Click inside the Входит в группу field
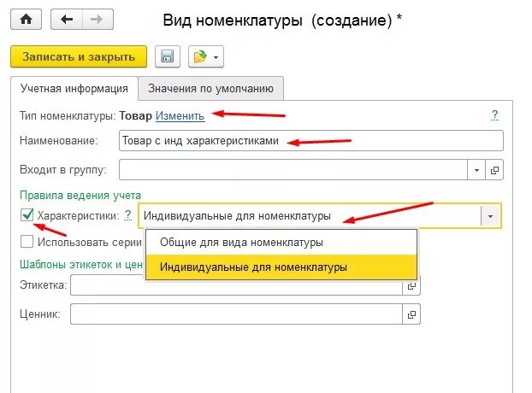 pyautogui.click(x=293, y=170)
